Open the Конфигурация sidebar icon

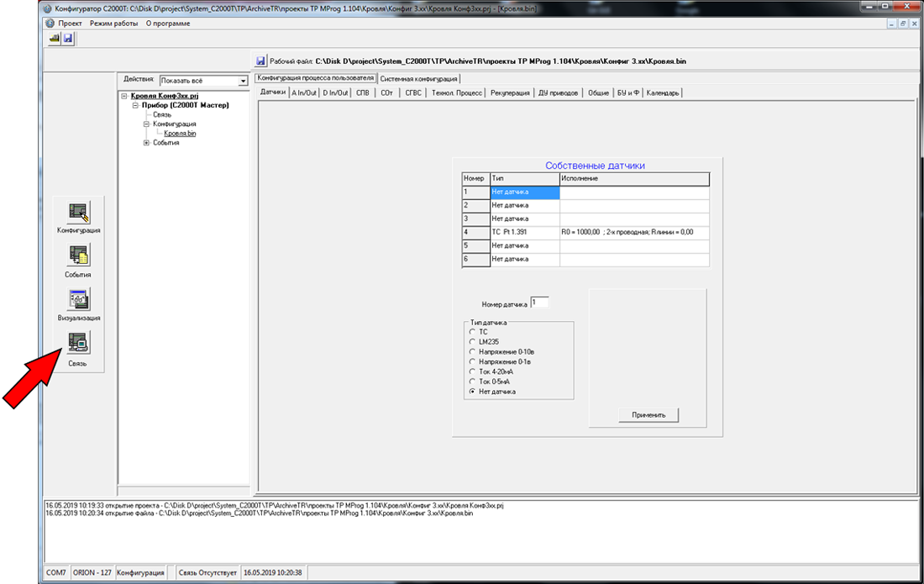pyautogui.click(x=79, y=211)
